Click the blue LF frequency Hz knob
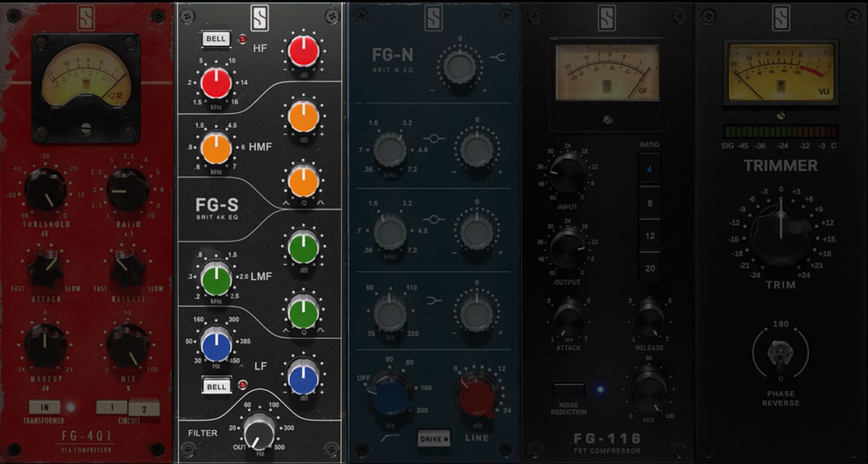The image size is (868, 464). pos(216,345)
